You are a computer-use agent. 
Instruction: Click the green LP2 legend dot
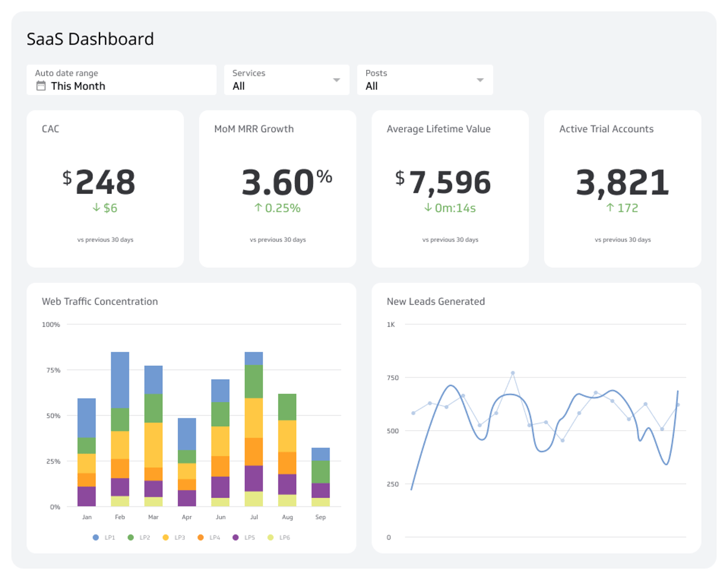[x=132, y=537]
